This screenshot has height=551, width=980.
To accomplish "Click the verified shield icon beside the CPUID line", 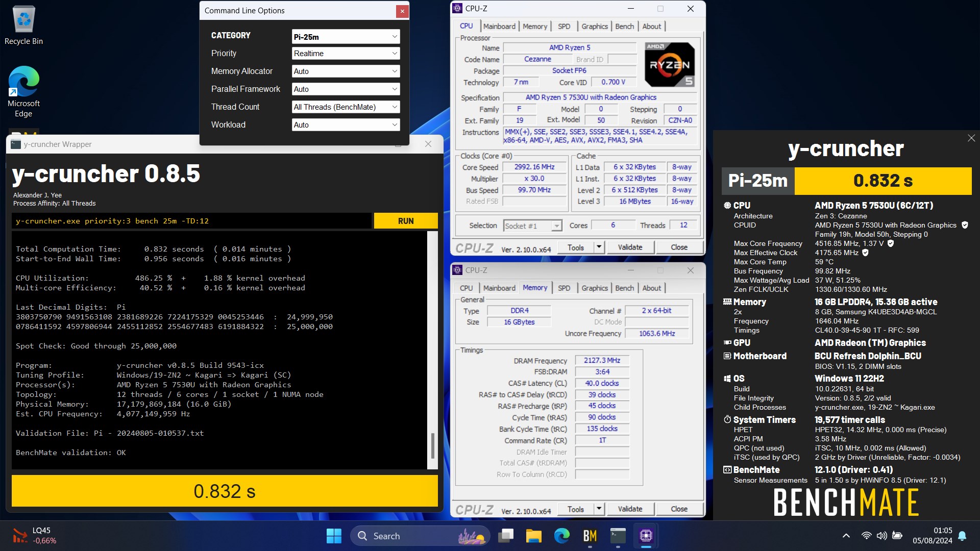I will pyautogui.click(x=965, y=225).
